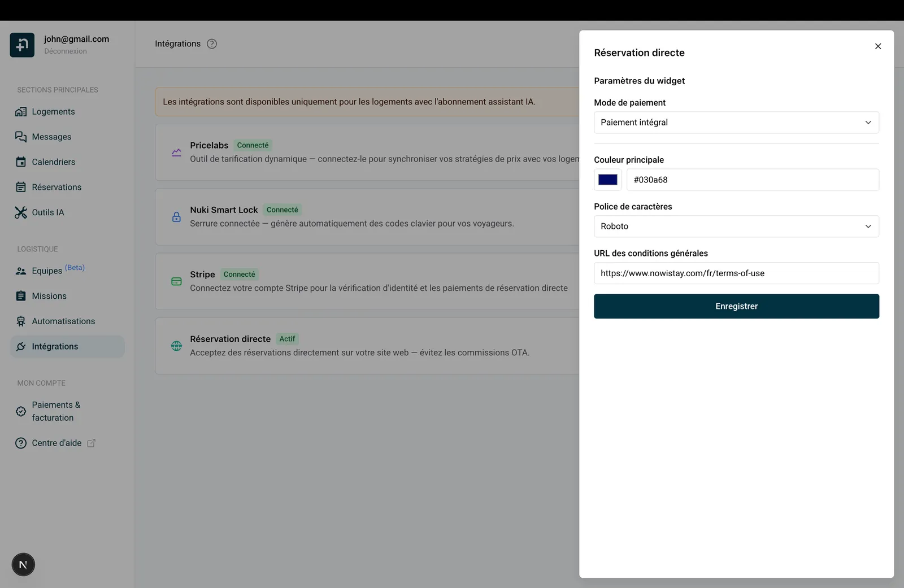The height and width of the screenshot is (588, 904).
Task: Click the Equipes Beta label
Action: point(75,268)
